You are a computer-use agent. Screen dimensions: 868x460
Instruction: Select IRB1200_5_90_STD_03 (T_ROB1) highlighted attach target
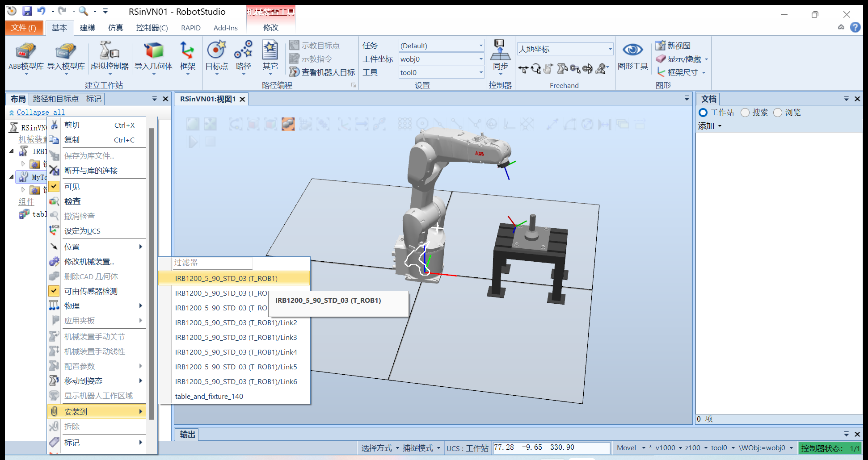click(234, 278)
